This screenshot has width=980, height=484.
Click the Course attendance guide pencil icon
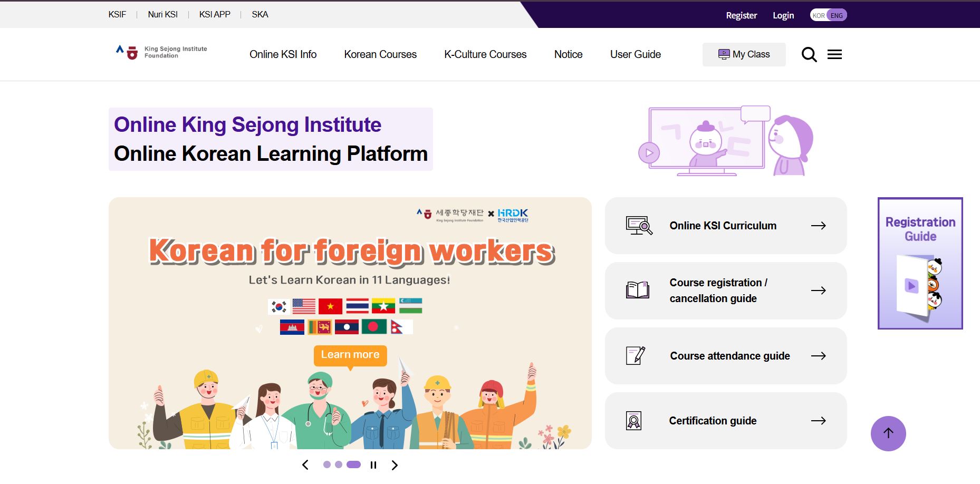point(636,356)
